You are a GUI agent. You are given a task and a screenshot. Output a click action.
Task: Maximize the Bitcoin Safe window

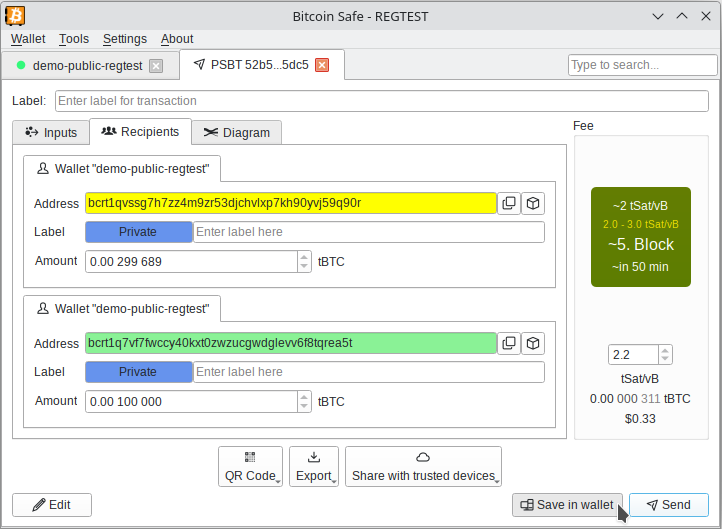pos(682,16)
